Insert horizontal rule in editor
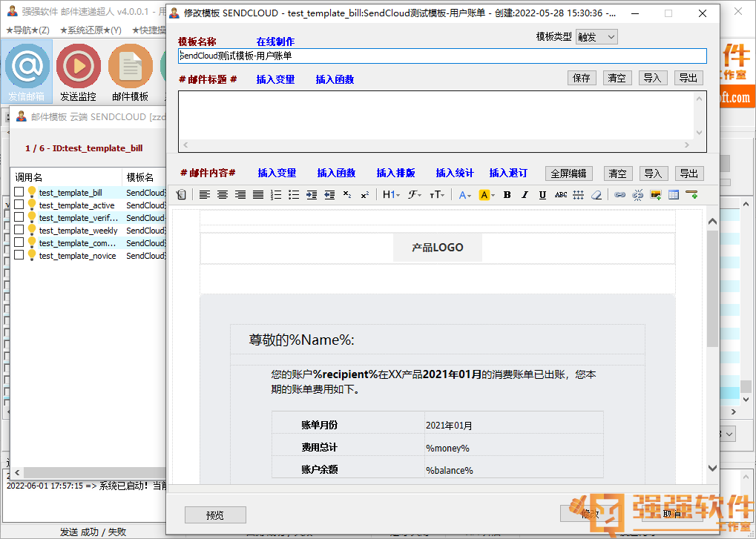The height and width of the screenshot is (539, 756). click(x=578, y=194)
